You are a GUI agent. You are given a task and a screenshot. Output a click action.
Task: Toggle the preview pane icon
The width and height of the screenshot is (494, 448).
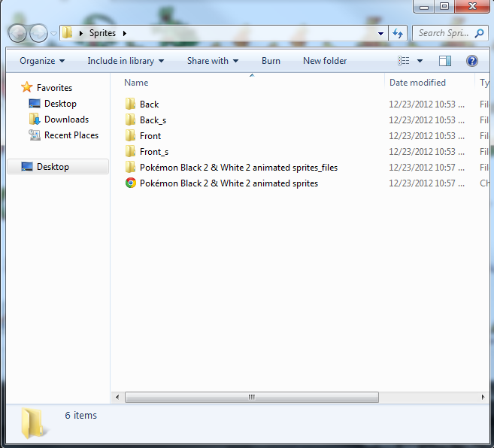pos(445,61)
